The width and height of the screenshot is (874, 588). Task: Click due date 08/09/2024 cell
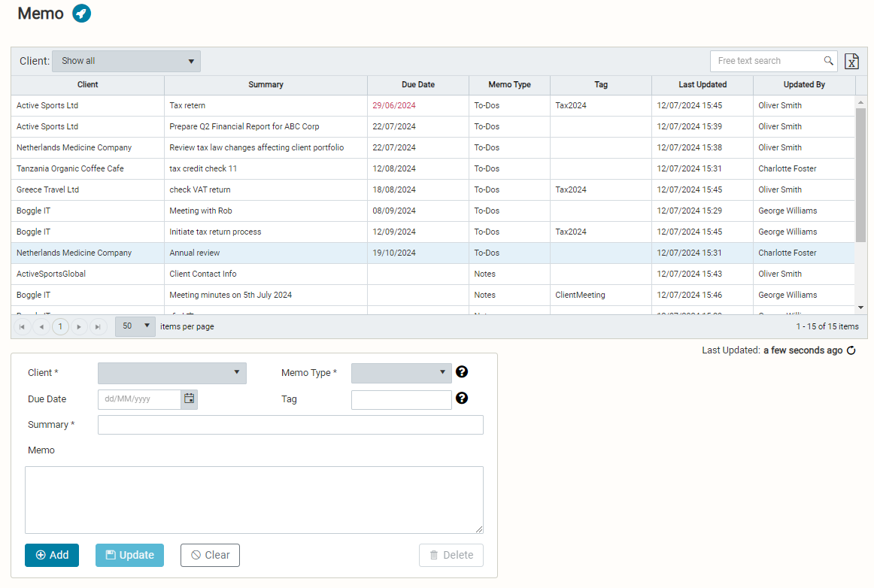coord(418,211)
